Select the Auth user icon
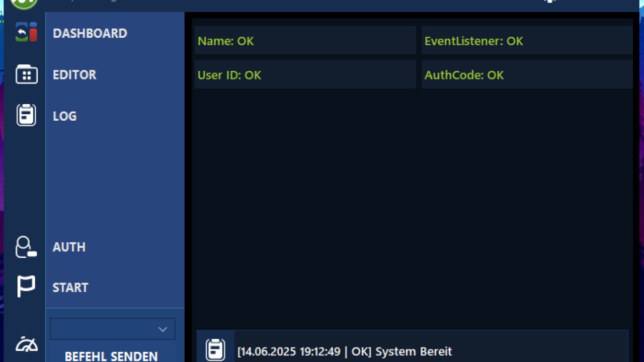Viewport: 644px width, 362px height. tap(26, 247)
